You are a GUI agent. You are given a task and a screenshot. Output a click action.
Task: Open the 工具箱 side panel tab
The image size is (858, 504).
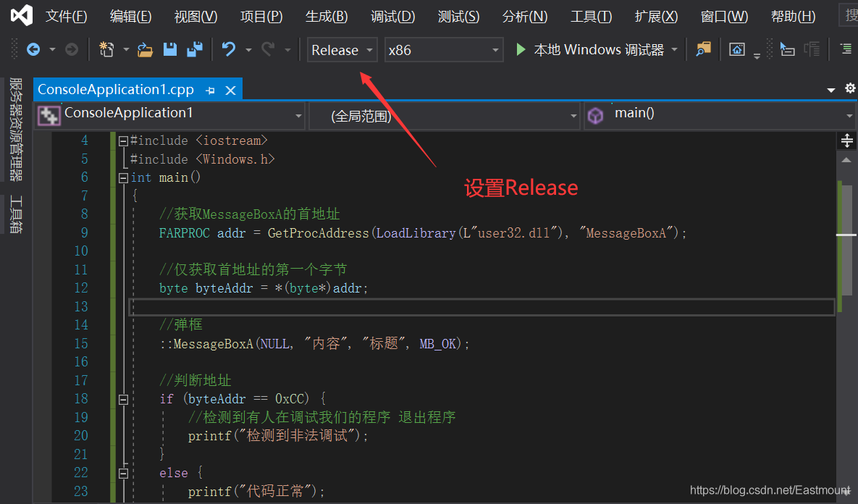coord(16,214)
